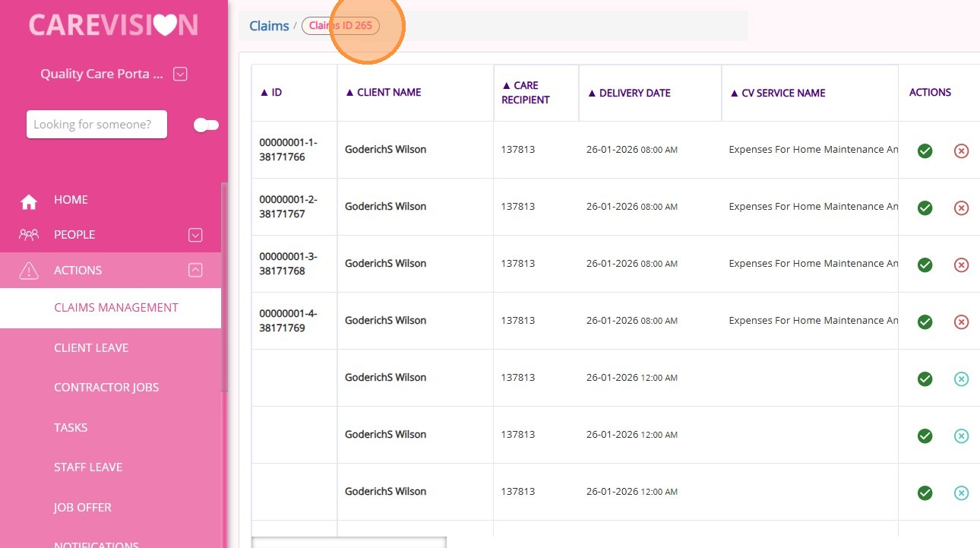Reject claim 00000001-2-38171767 with red X

pos(961,207)
